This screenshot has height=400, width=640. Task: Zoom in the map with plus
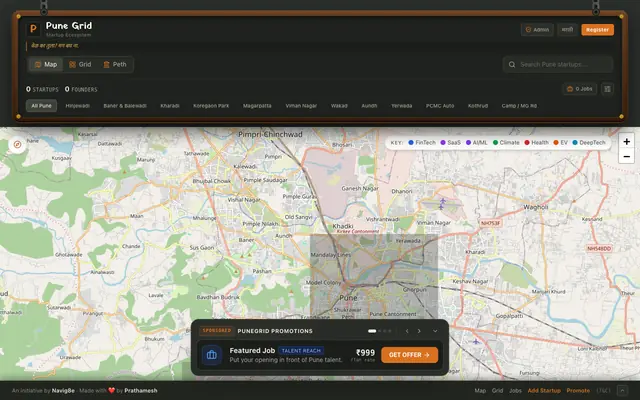point(627,142)
